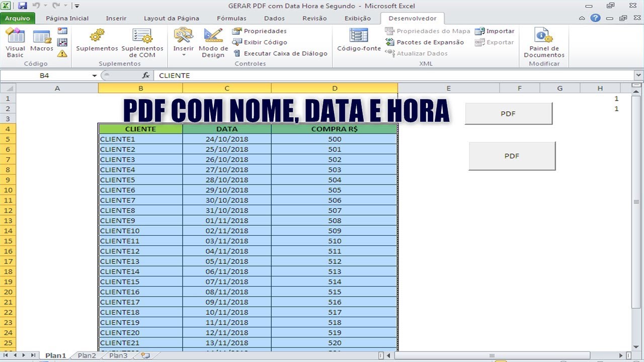Open Excel Help question mark
Image resolution: width=644 pixels, height=362 pixels.
point(595,18)
